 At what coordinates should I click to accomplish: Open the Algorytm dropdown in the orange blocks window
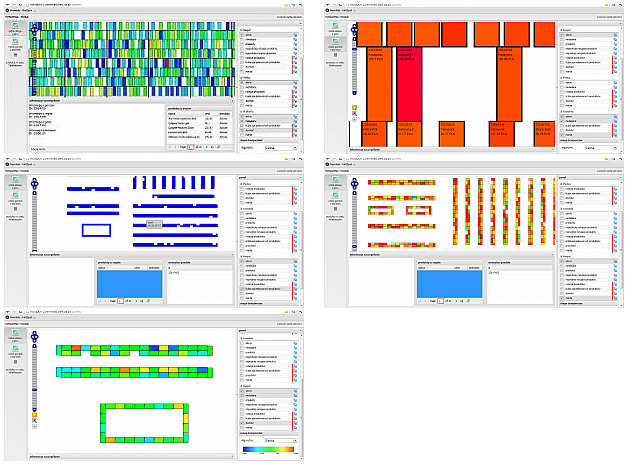[598, 147]
